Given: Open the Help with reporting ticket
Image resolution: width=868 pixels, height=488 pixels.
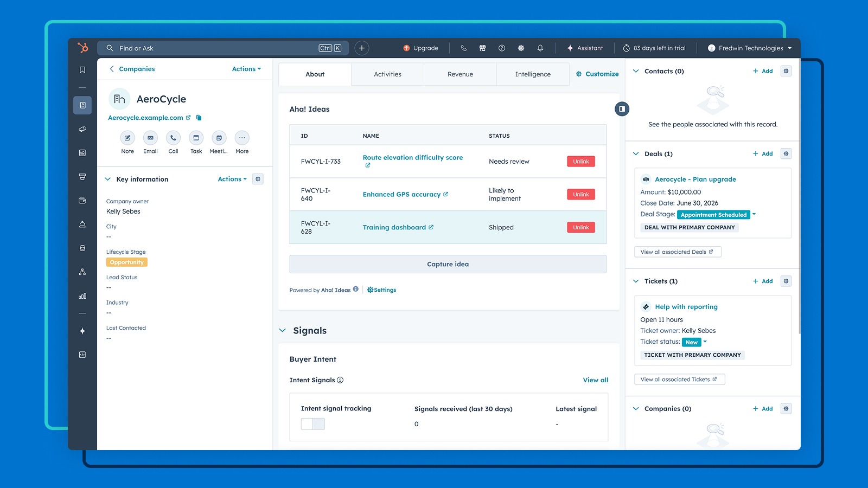Looking at the screenshot, I should 686,307.
